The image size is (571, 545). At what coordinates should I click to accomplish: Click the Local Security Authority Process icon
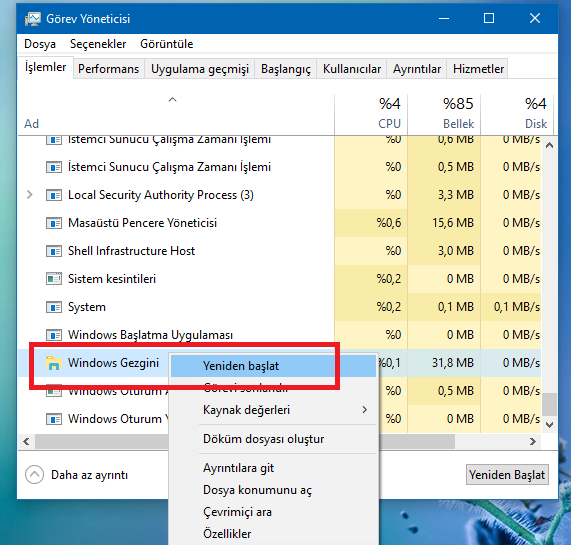pos(54,196)
